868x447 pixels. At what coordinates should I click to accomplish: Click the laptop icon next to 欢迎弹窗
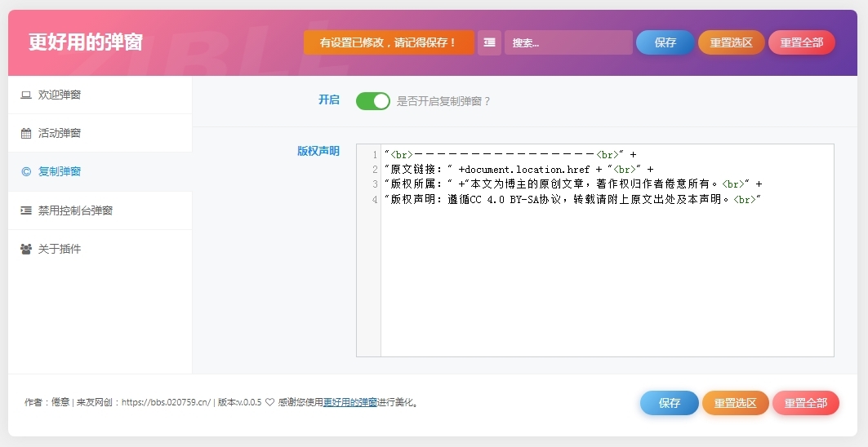click(26, 95)
